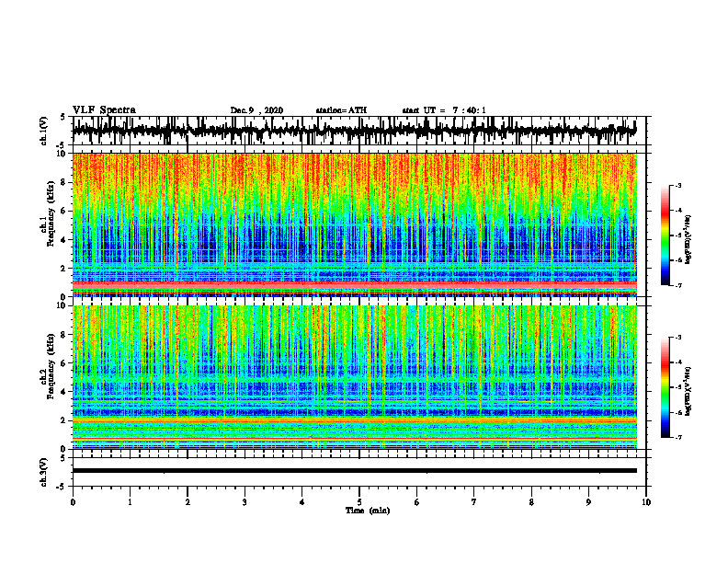The width and height of the screenshot is (728, 563).
Task: Click the ch.1 spectrogram image
Action: (x=354, y=224)
